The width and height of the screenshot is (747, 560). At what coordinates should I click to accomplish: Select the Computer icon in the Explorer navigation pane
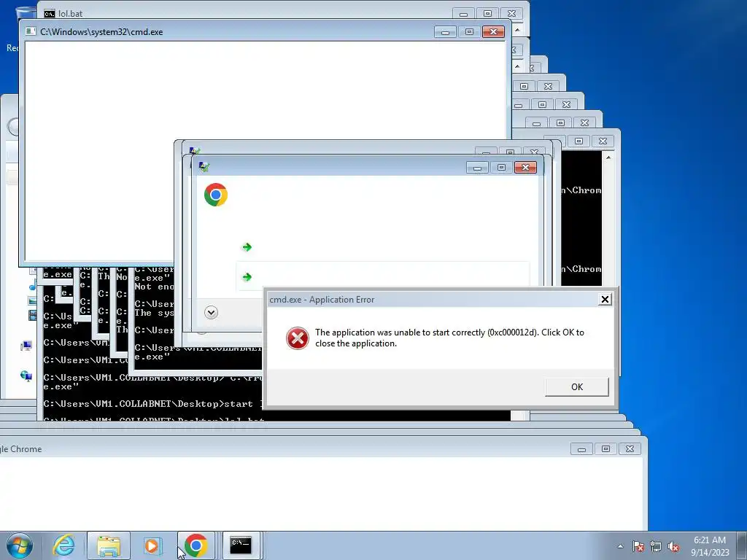coord(26,346)
